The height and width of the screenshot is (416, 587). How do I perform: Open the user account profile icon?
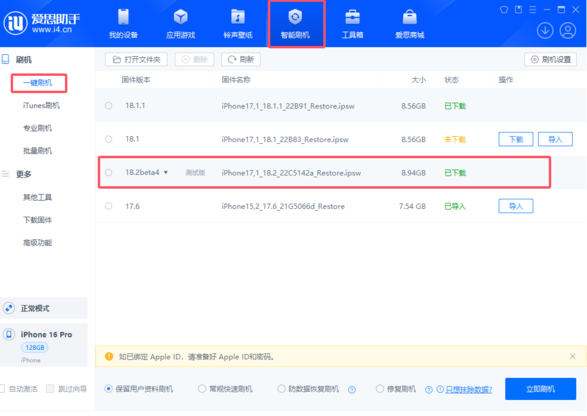(x=568, y=31)
